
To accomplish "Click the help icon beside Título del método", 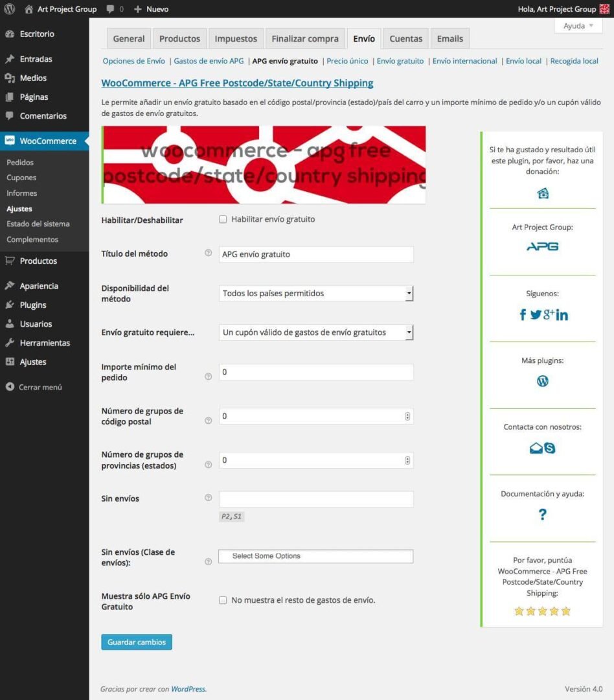I will pos(208,253).
